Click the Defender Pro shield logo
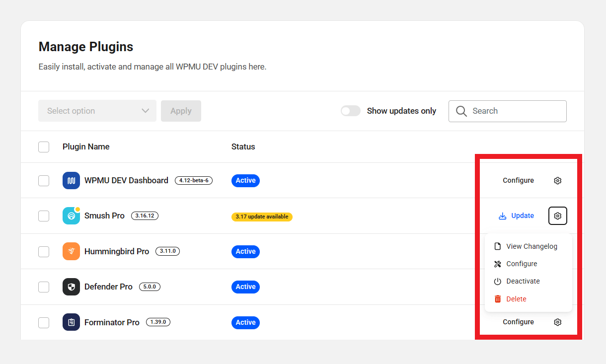This screenshot has height=364, width=606. point(71,287)
